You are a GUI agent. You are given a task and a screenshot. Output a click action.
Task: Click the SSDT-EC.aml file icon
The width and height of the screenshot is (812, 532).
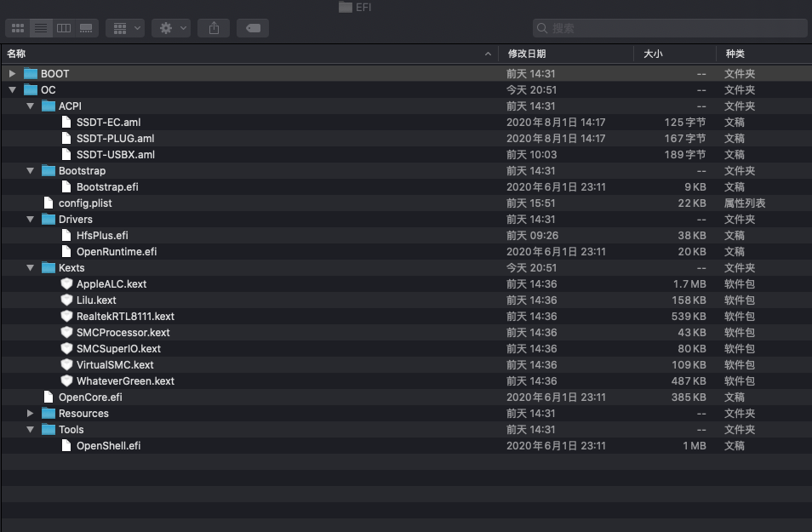(66, 122)
